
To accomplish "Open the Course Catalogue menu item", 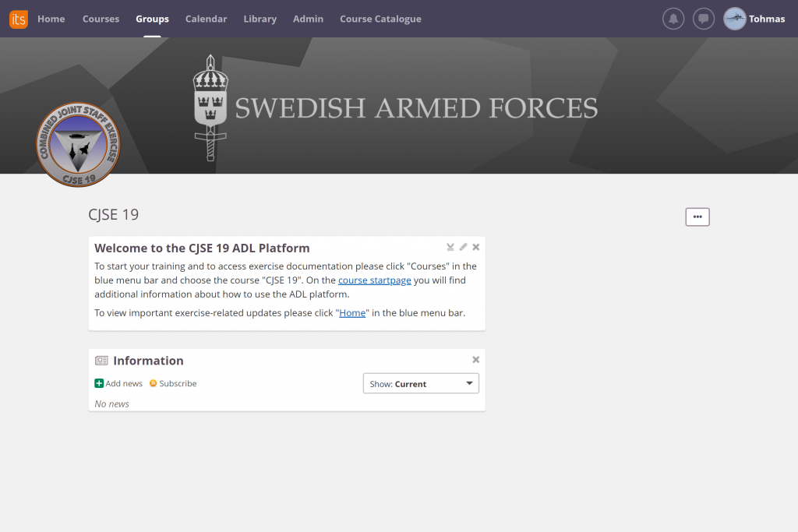I will (380, 19).
